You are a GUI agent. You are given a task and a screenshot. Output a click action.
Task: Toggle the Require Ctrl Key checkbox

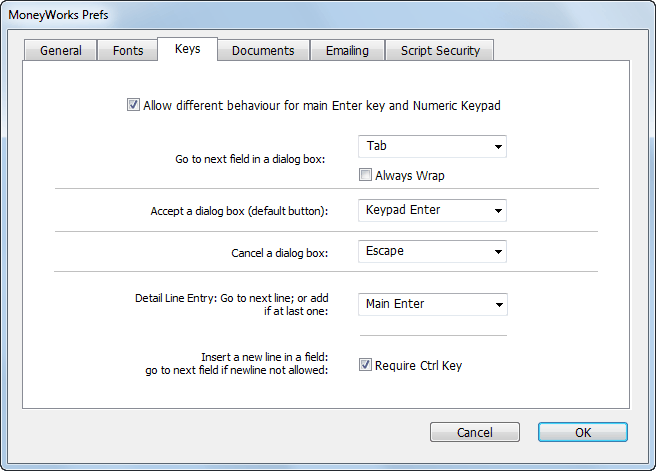point(365,365)
